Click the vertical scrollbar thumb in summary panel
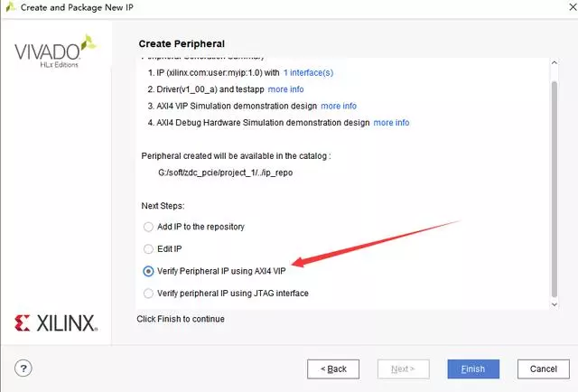 pos(554,189)
